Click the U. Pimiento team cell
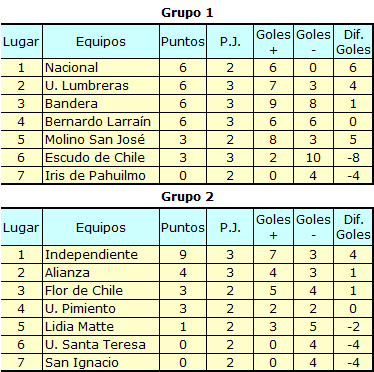374x372 pixels. pyautogui.click(x=101, y=309)
